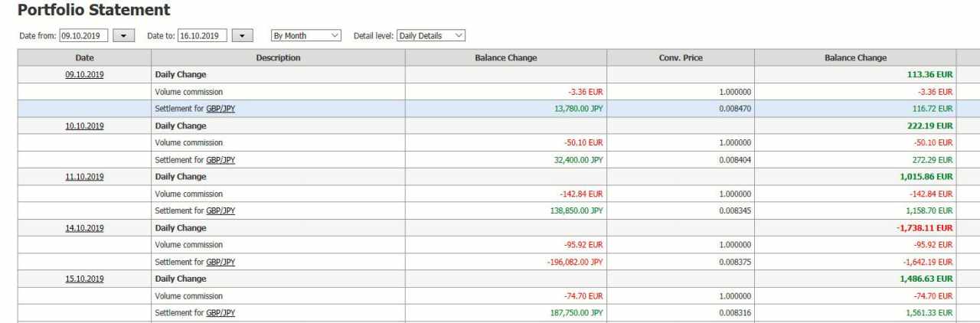Click the Date from input field
The image size is (980, 323).
[x=84, y=36]
